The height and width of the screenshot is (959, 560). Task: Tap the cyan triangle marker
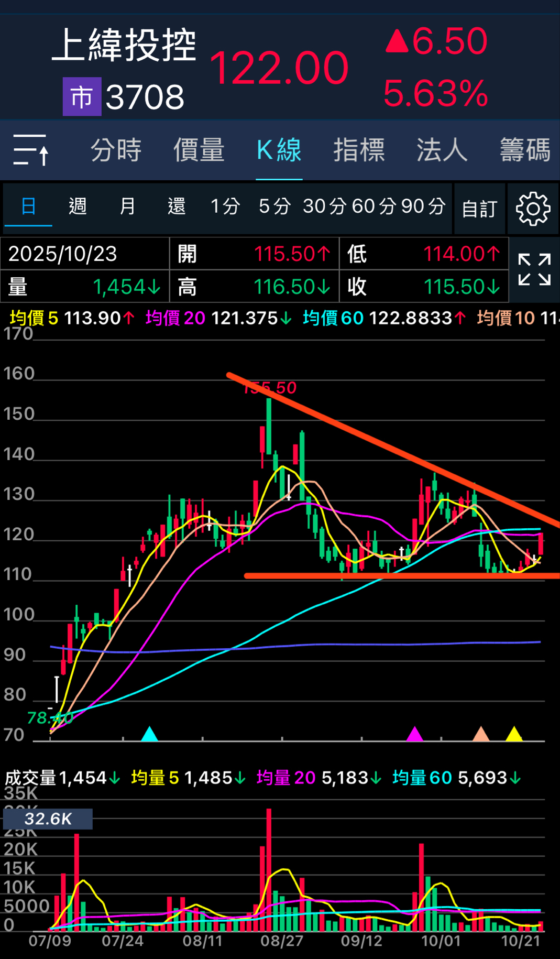coord(150,734)
